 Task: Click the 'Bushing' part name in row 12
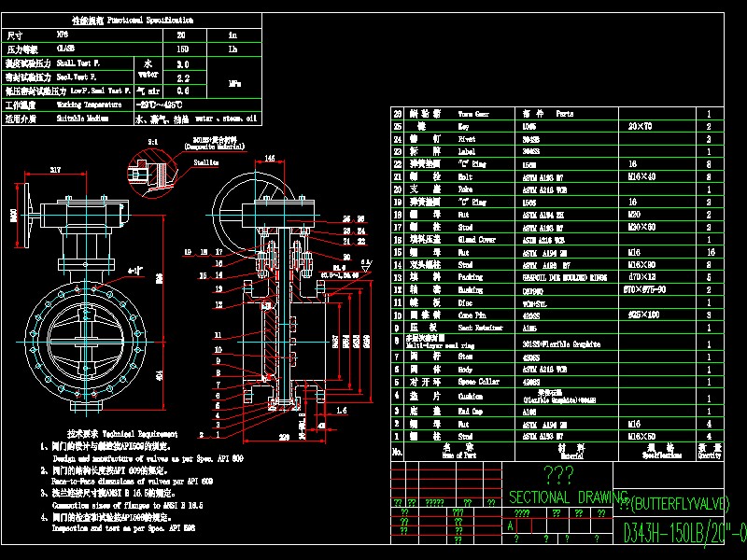pyautogui.click(x=471, y=289)
